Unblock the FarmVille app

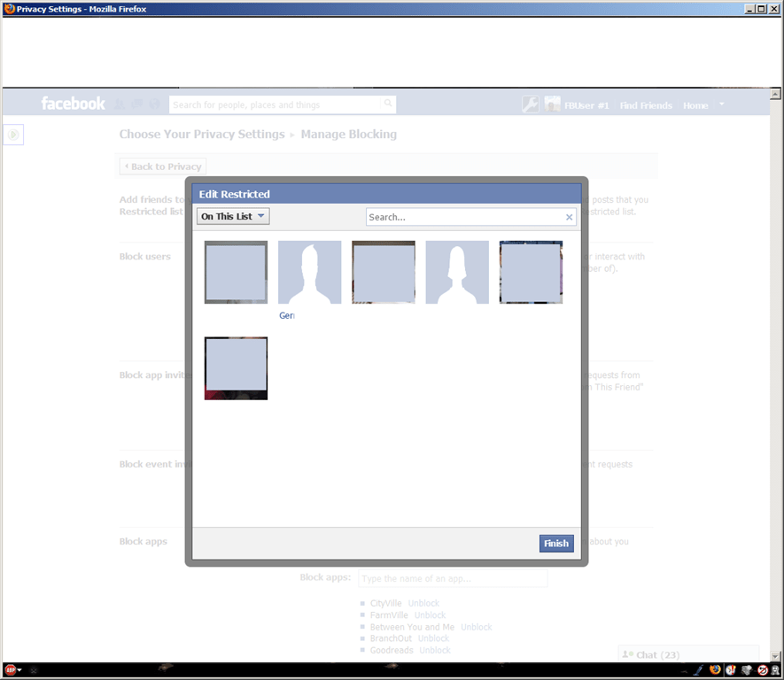[x=430, y=614]
